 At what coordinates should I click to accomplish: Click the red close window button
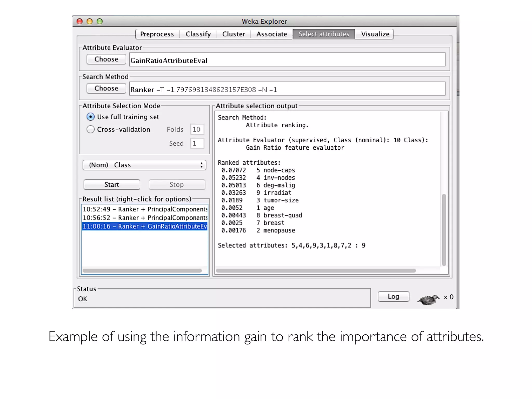(80, 21)
